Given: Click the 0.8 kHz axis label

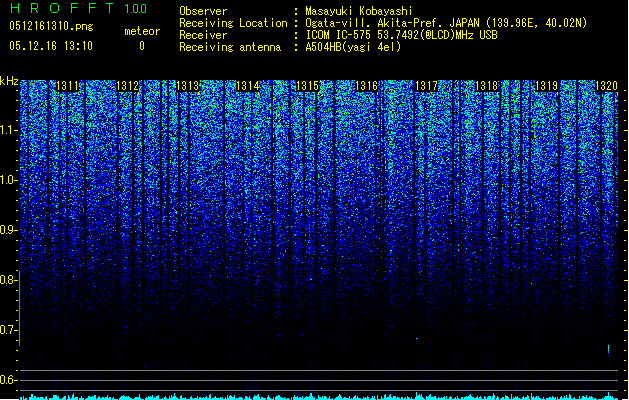Looking at the screenshot, I should [x=8, y=280].
